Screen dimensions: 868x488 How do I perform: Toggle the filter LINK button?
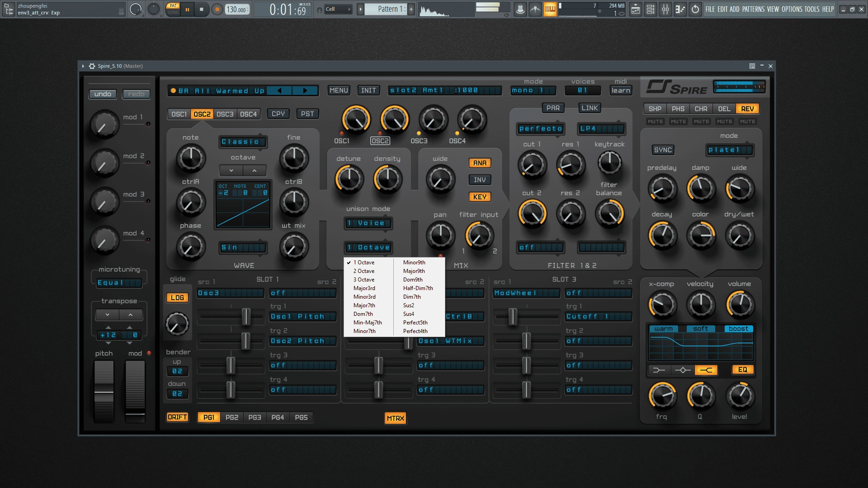pos(590,108)
